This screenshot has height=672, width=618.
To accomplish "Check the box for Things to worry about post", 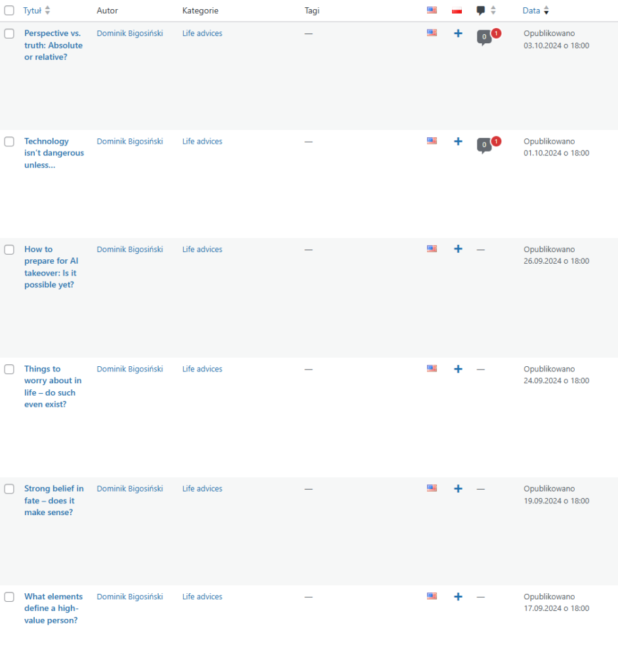I will 9,369.
